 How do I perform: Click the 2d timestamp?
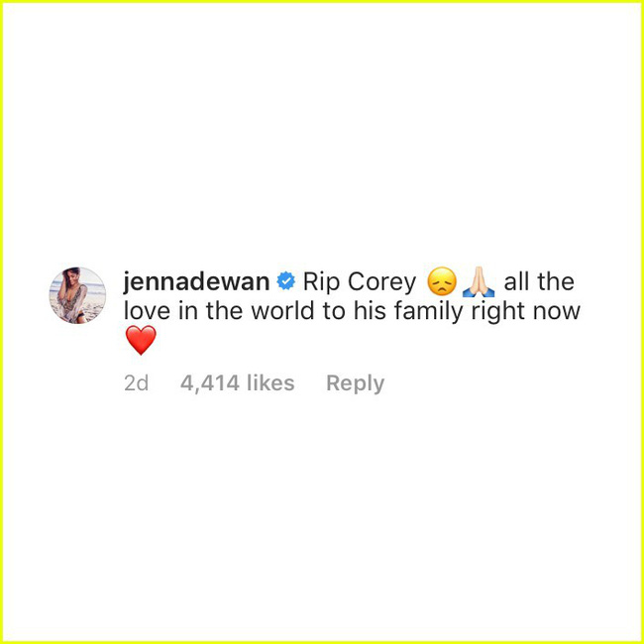pyautogui.click(x=137, y=383)
